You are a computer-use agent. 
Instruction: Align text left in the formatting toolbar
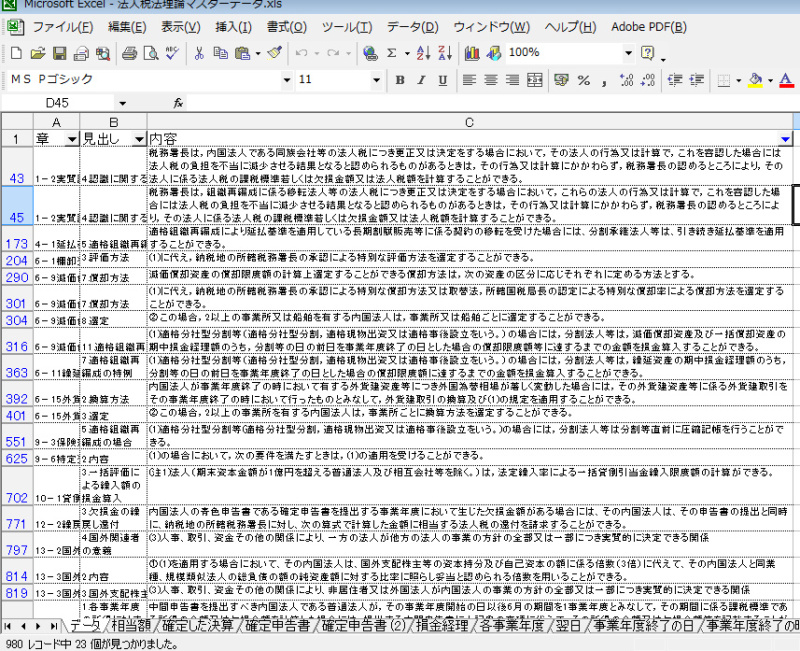pyautogui.click(x=469, y=80)
